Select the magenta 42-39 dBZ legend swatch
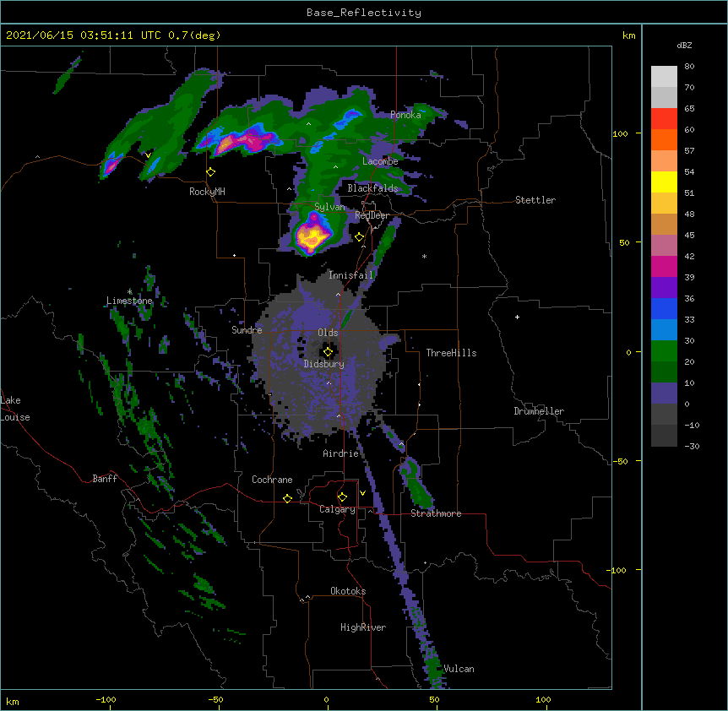 [664, 266]
